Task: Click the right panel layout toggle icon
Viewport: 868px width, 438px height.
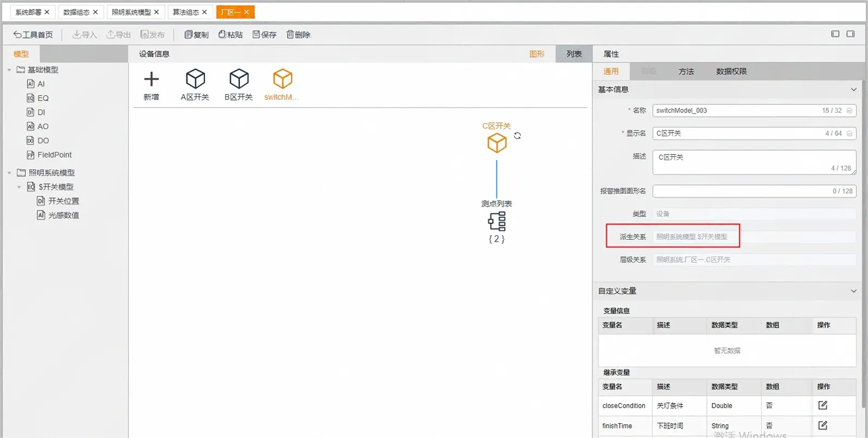Action: point(851,34)
